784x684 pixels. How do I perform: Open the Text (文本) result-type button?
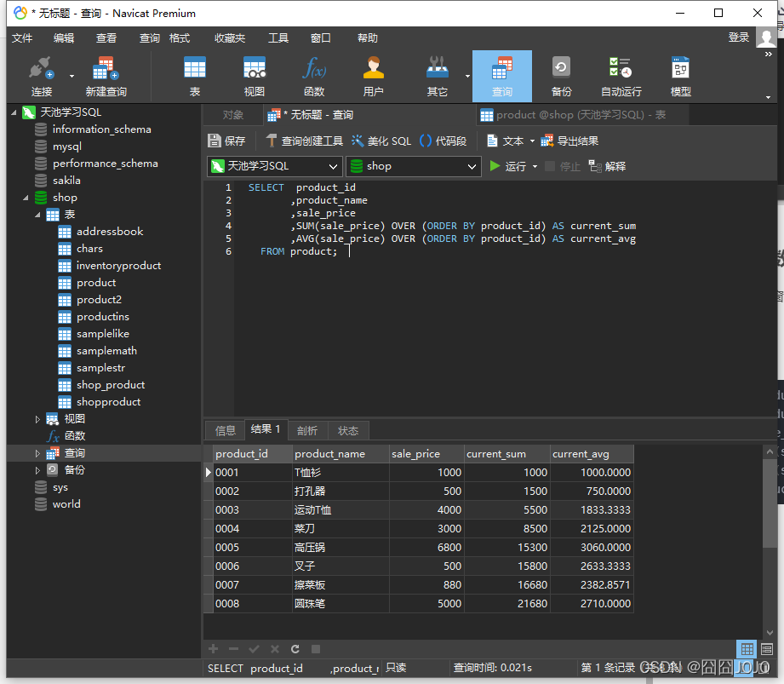point(506,141)
